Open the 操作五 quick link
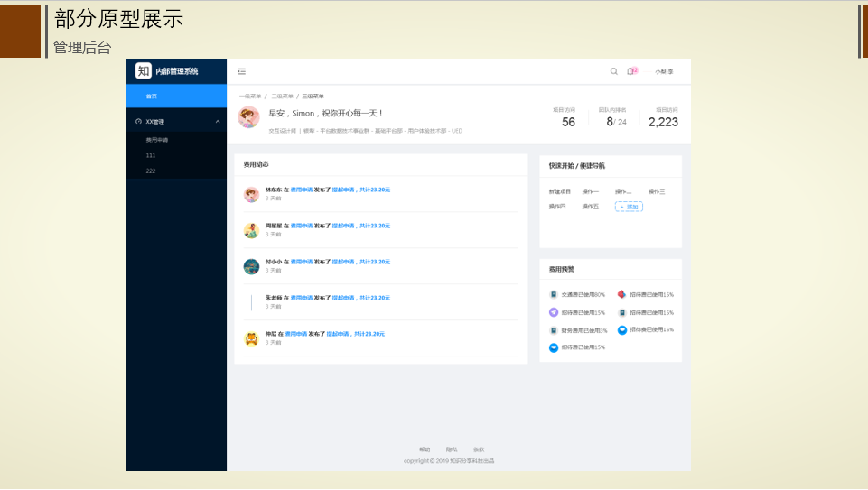 (590, 207)
